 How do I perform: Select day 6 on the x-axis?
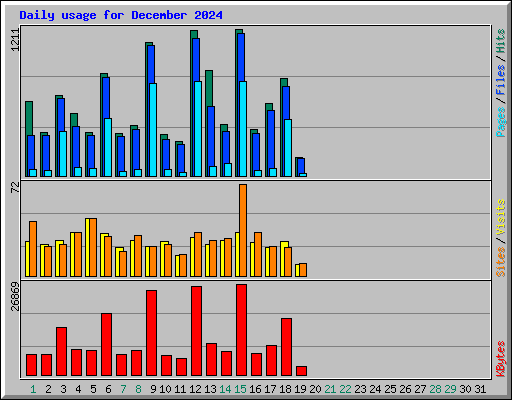point(108,389)
